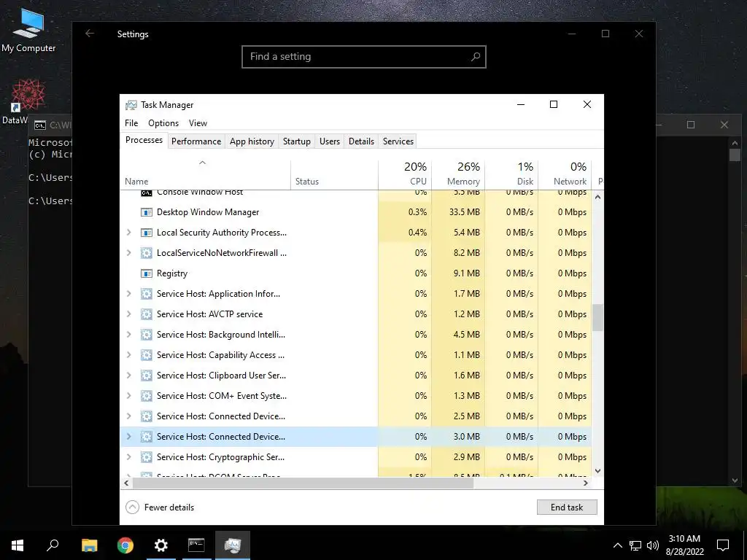
Task: Click the Service Host: Clipboard User Ser... gear icon
Action: [146, 376]
